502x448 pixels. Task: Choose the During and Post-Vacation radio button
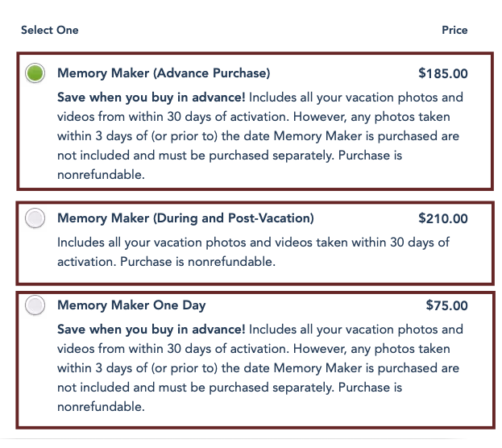pyautogui.click(x=35, y=218)
